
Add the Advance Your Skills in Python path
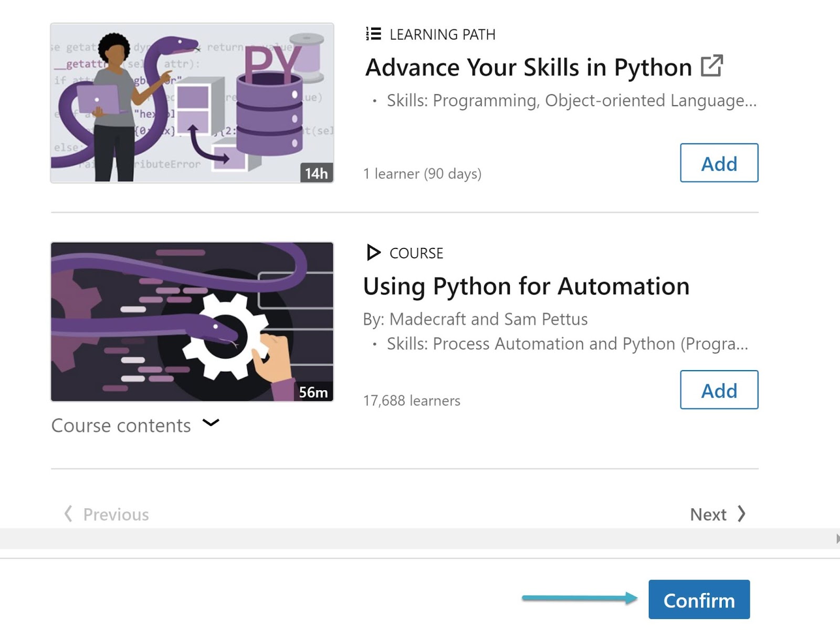pos(719,163)
